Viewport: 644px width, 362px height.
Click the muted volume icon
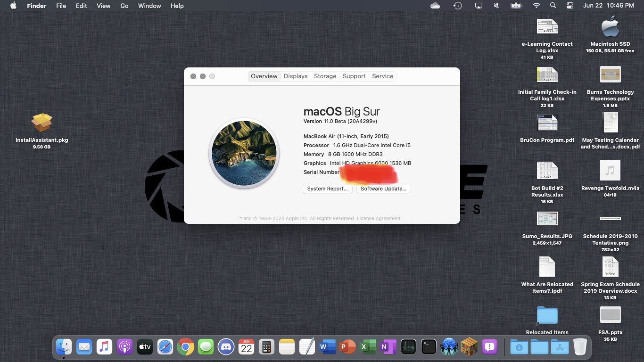[x=496, y=6]
